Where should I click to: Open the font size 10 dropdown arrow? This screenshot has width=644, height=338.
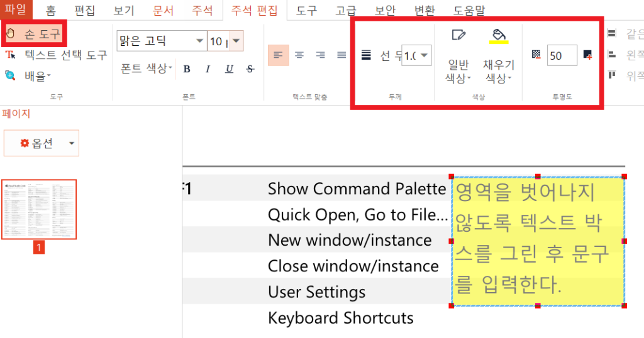click(x=236, y=41)
